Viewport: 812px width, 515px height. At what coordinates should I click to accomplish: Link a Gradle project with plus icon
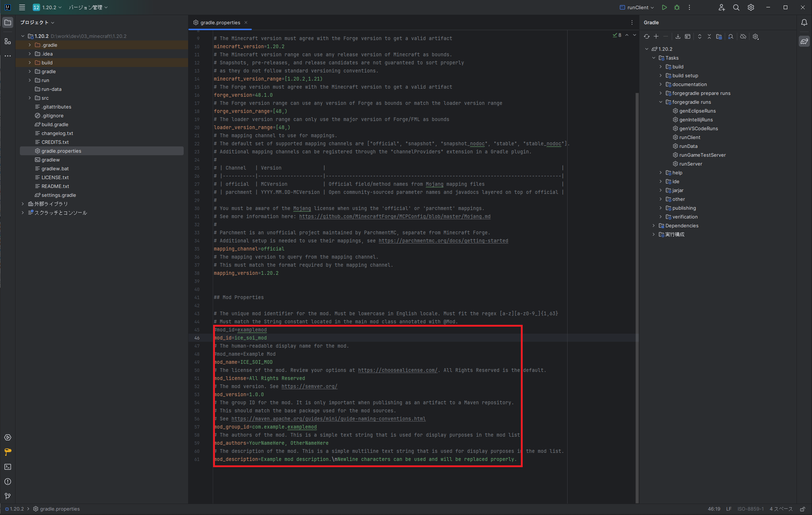[x=656, y=36]
